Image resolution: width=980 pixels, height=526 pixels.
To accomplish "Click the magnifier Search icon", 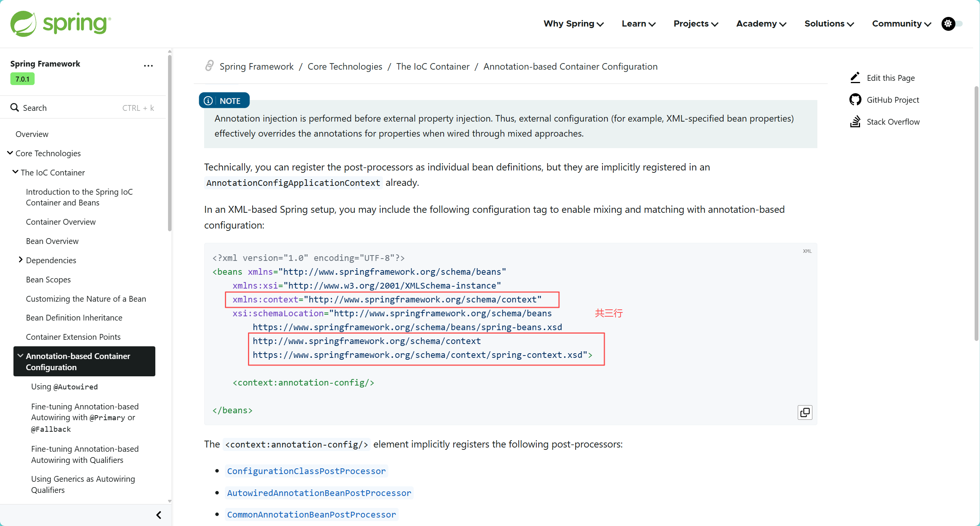I will pos(15,108).
